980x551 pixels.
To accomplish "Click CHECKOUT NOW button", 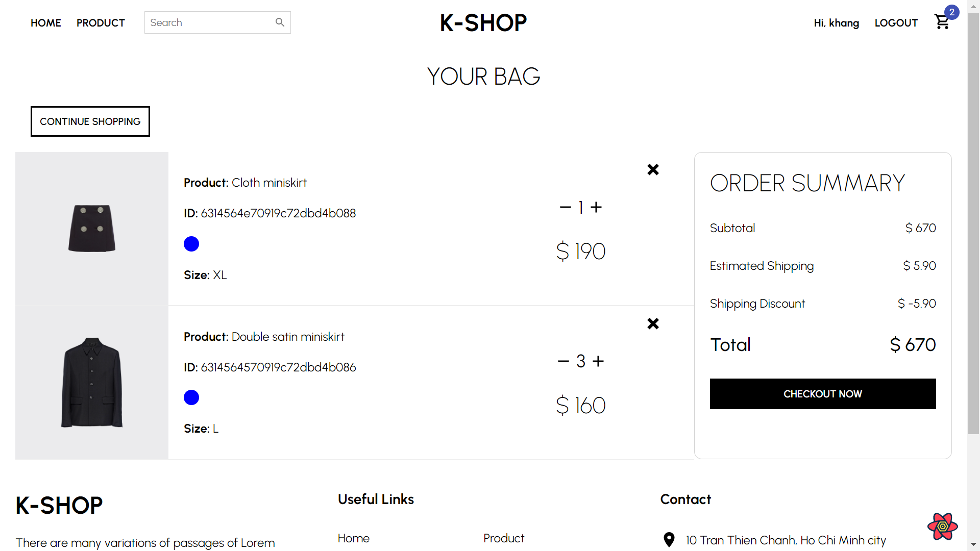I will click(822, 393).
